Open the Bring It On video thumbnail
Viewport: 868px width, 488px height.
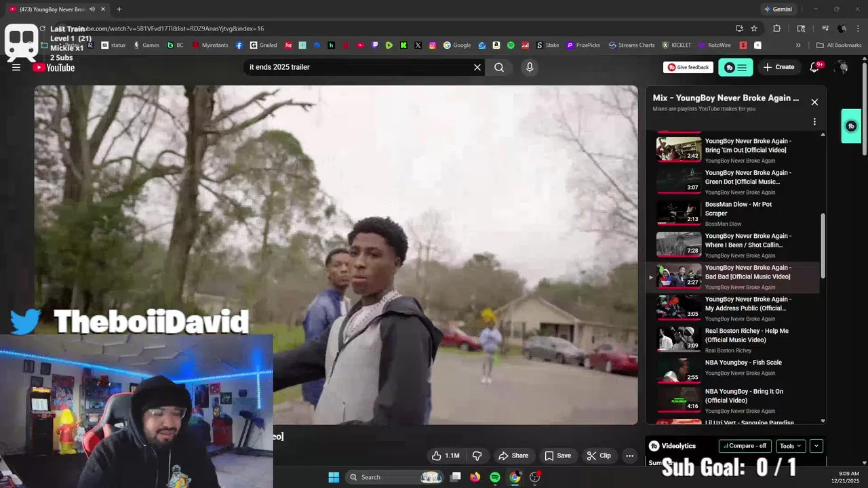click(x=679, y=400)
